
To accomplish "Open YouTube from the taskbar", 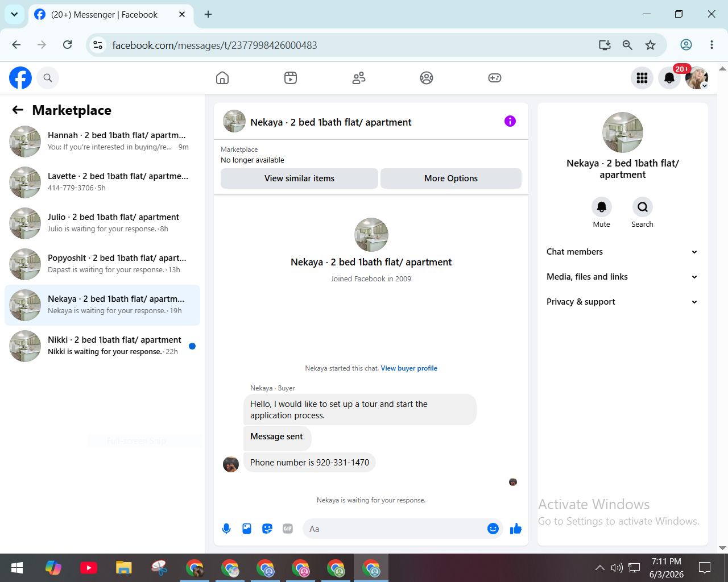I will (89, 568).
